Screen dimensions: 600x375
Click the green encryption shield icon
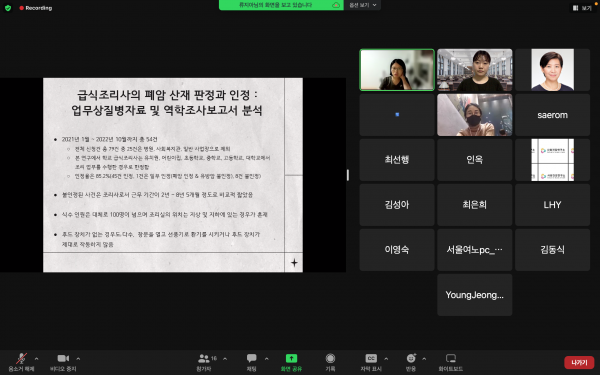point(8,8)
